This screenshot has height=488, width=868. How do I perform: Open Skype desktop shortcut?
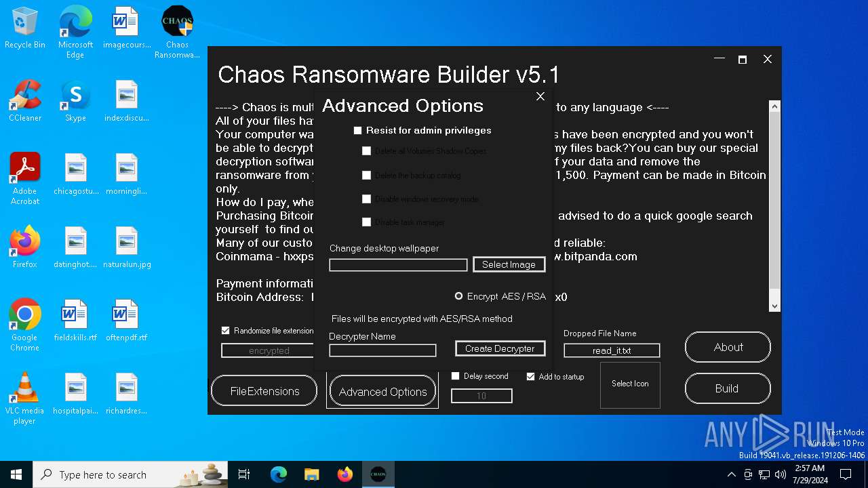[x=75, y=101]
